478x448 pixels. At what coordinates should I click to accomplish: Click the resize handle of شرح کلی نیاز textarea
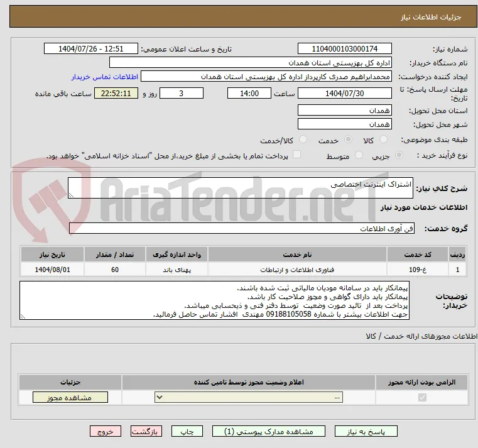point(71,195)
